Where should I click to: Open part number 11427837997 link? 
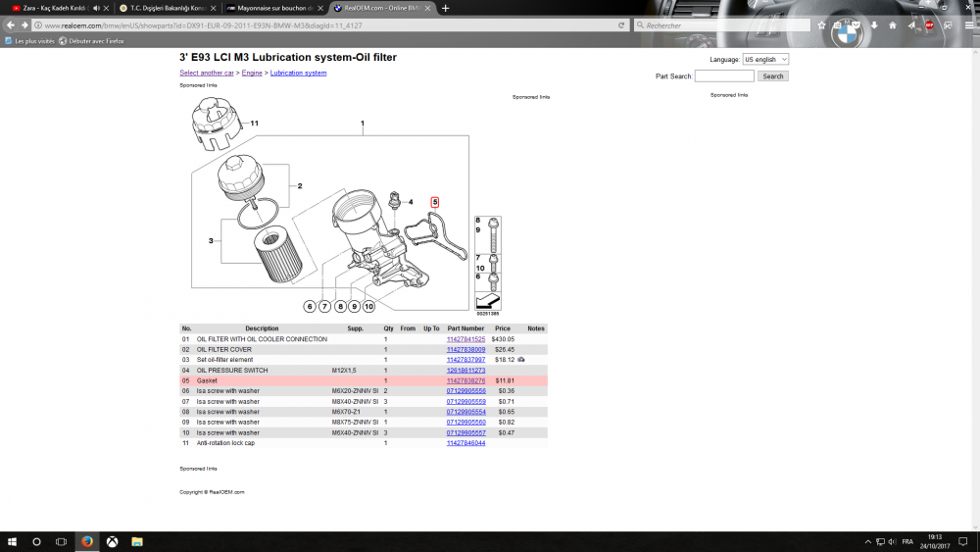coord(465,360)
